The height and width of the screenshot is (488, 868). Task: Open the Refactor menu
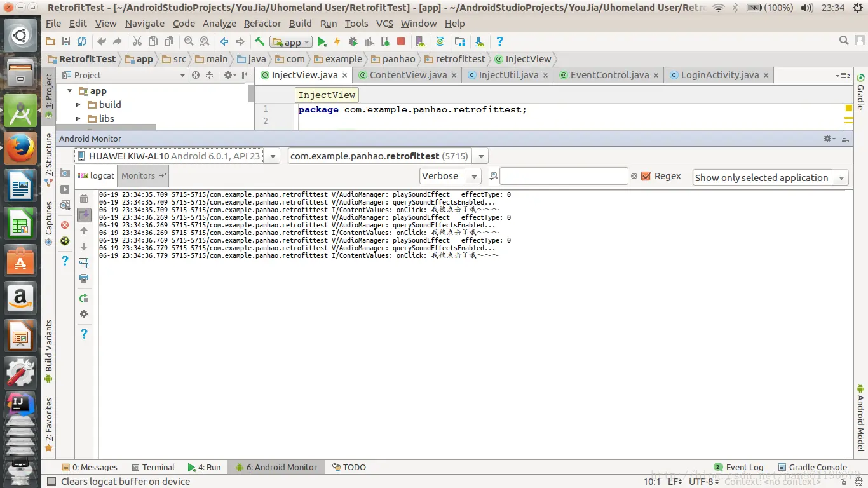pyautogui.click(x=262, y=24)
